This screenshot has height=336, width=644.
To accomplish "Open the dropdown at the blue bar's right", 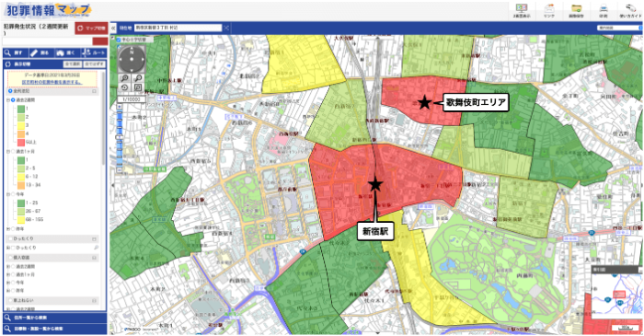I will [x=619, y=28].
